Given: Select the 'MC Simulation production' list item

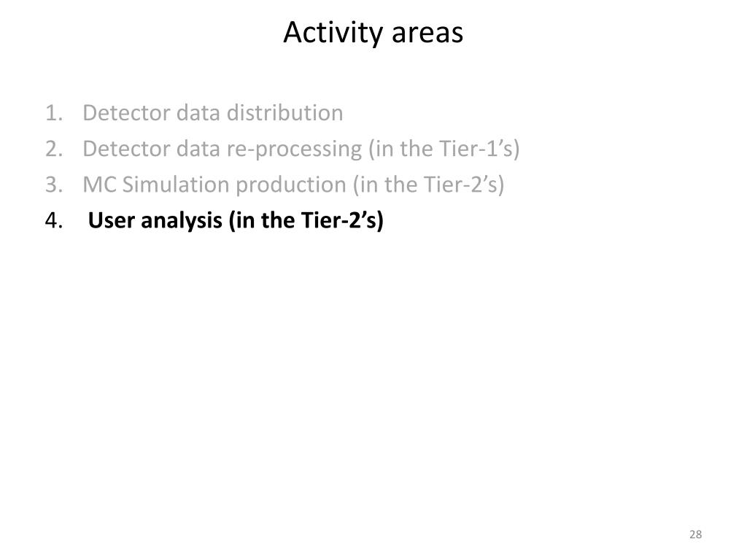Looking at the screenshot, I should click(x=293, y=184).
